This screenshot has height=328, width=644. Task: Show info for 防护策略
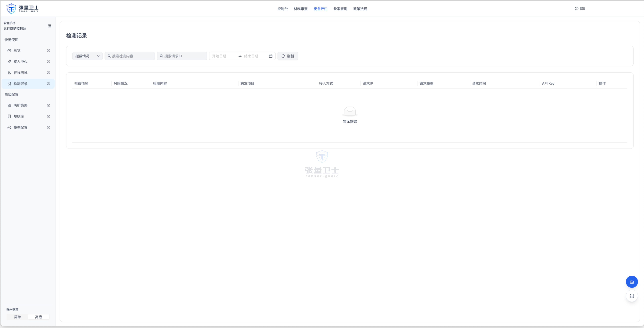click(x=49, y=105)
